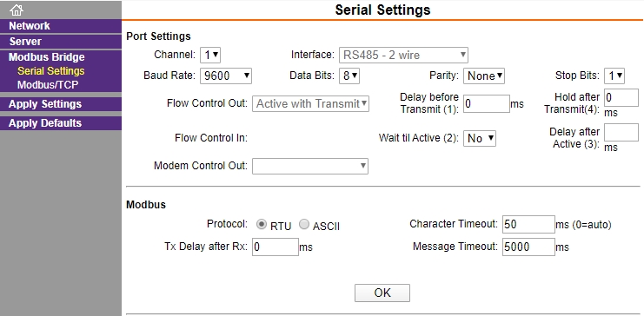Focus the Character Timeout input field
644x316 pixels.
coord(528,224)
